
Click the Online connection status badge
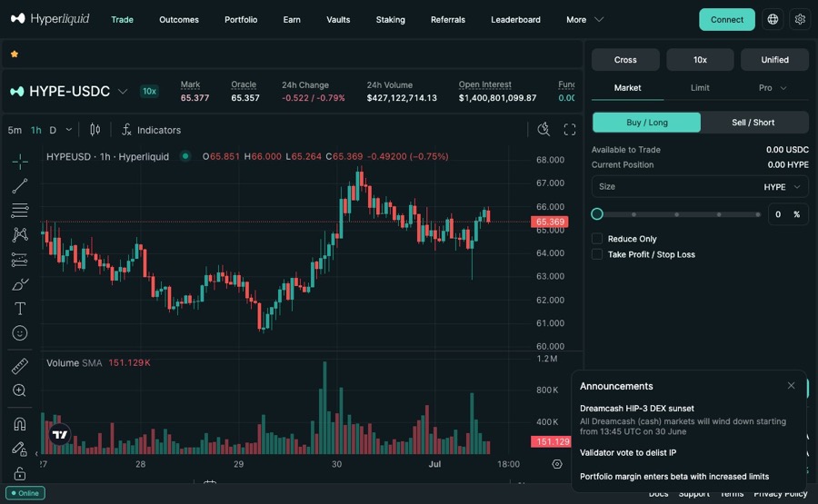tap(25, 493)
